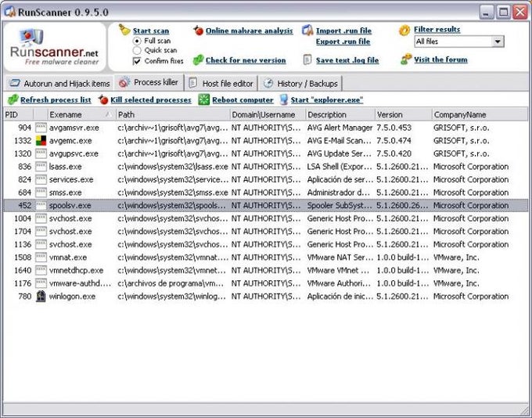
Task: Click Start "explorer.exe" link
Action: [327, 100]
